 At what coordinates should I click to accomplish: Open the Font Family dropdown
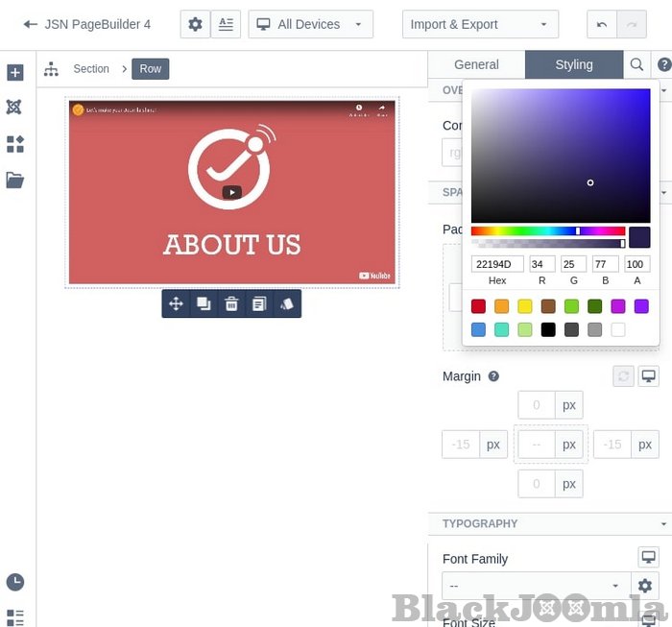[535, 586]
